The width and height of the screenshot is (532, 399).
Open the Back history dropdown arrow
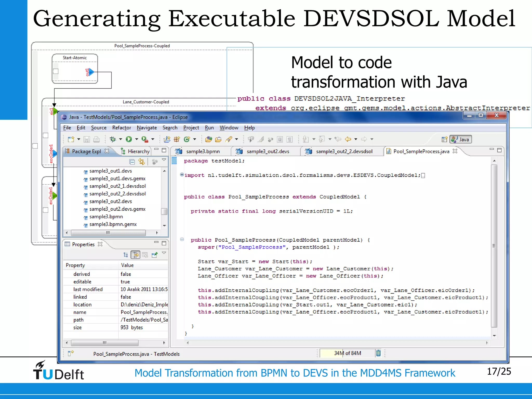[356, 139]
